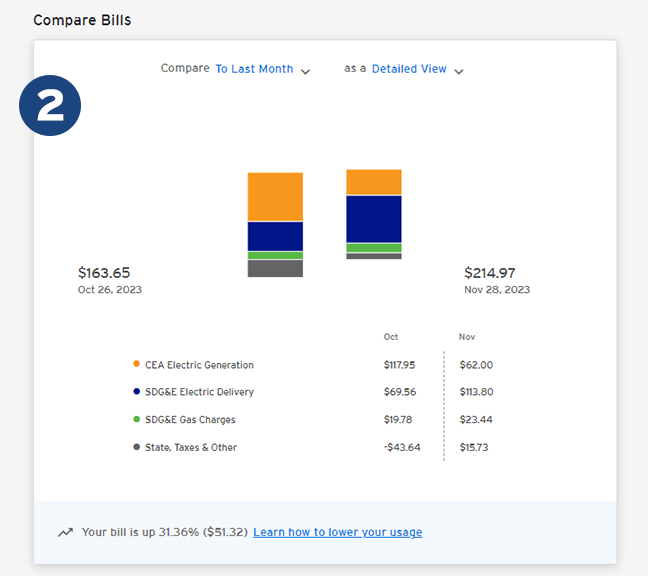This screenshot has width=648, height=576.
Task: Open the Detailed View dropdown
Action: tap(409, 69)
